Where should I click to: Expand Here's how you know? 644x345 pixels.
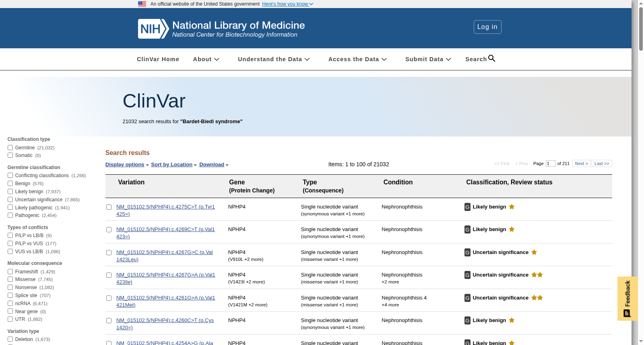tap(287, 4)
